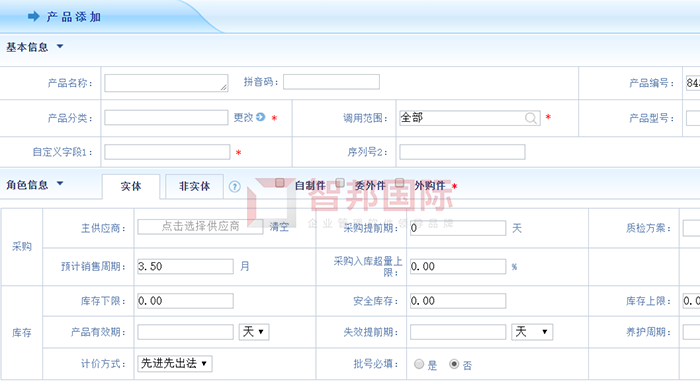Switch to the 实体 tab
Viewport: 700px width, 384px height.
[x=131, y=186]
